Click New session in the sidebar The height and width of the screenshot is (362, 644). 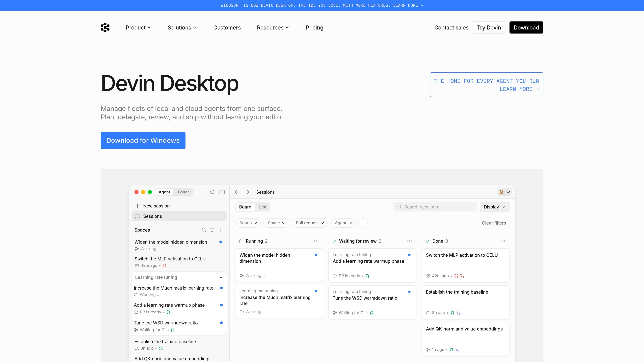point(179,206)
